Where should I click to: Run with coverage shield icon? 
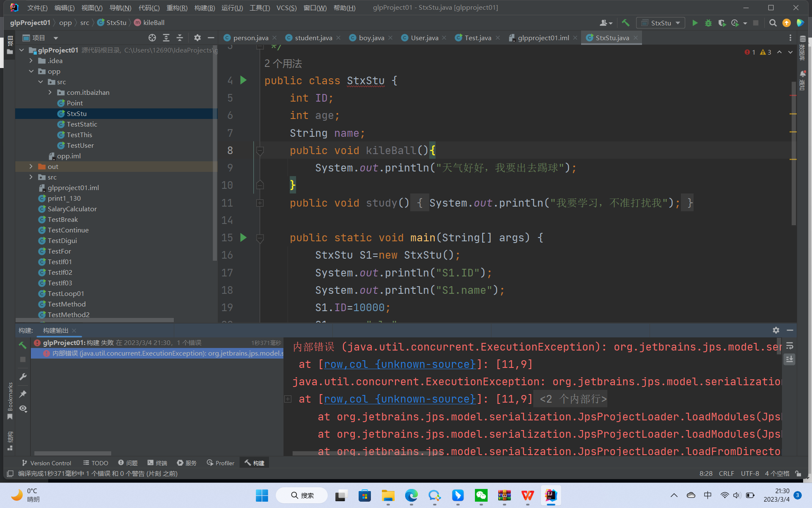[722, 23]
